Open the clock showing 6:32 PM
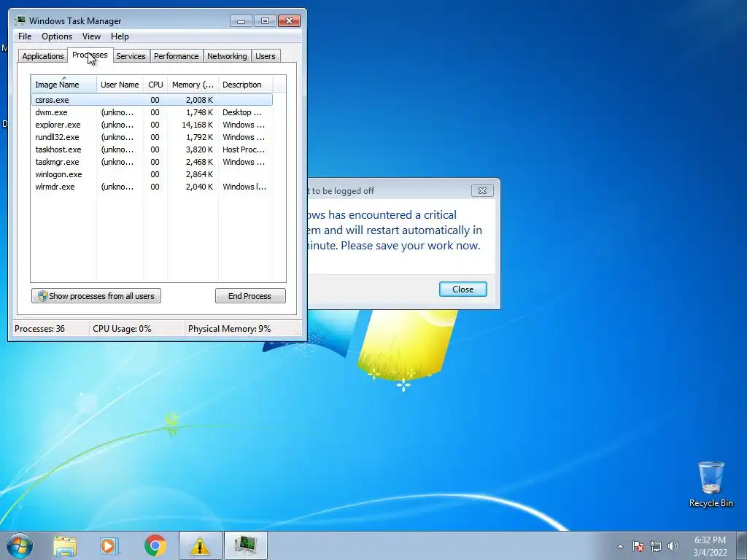Screen dimensions: 747x560 710,546
